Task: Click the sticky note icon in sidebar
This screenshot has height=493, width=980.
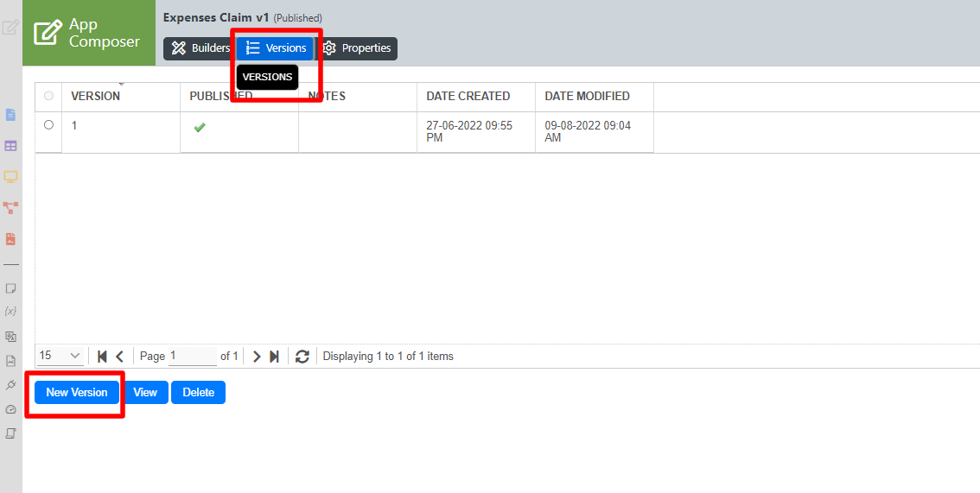Action: [10, 288]
